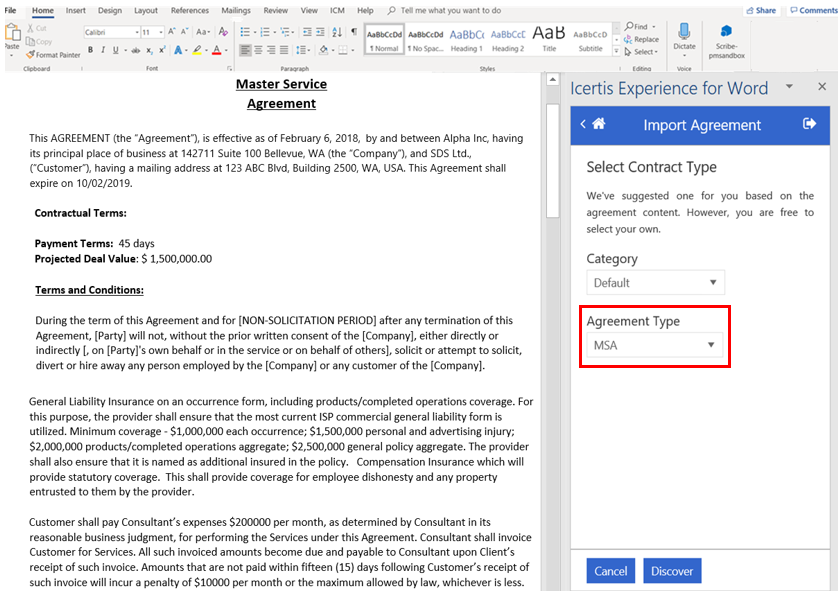Image resolution: width=839 pixels, height=595 pixels.
Task: Open the Agreement Type dropdown showing MSA
Action: [655, 345]
